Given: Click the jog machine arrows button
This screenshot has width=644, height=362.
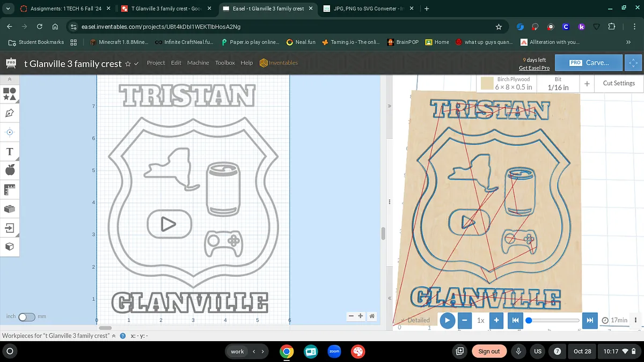Looking at the screenshot, I should click(634, 63).
